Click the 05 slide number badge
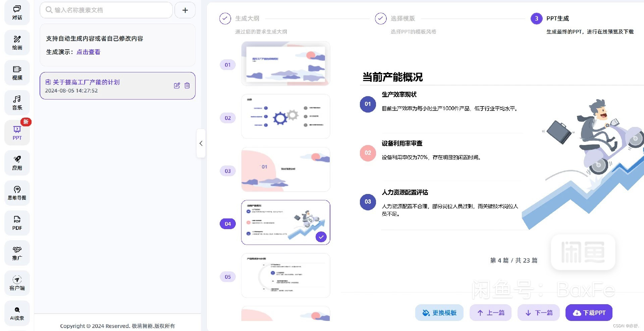The width and height of the screenshot is (644, 331). click(228, 277)
